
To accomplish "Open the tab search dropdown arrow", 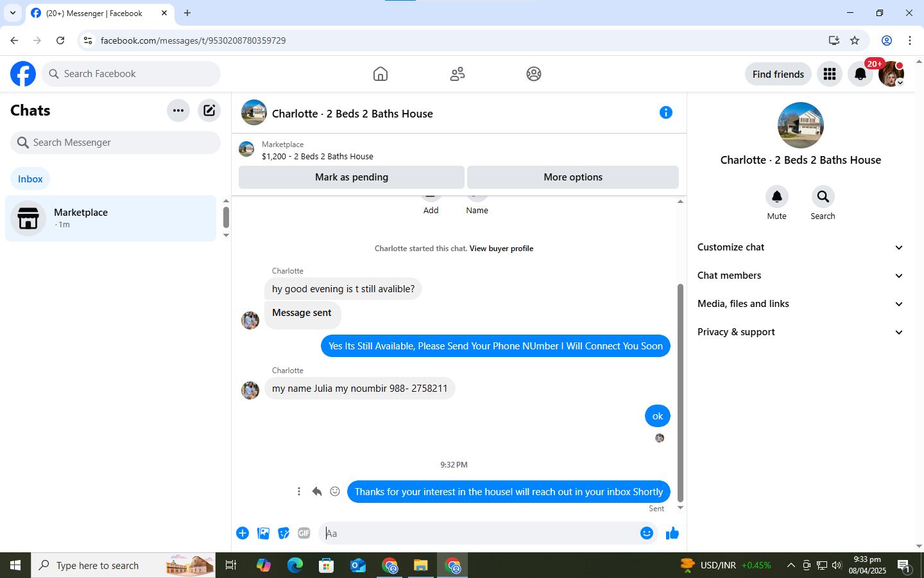I will click(12, 13).
